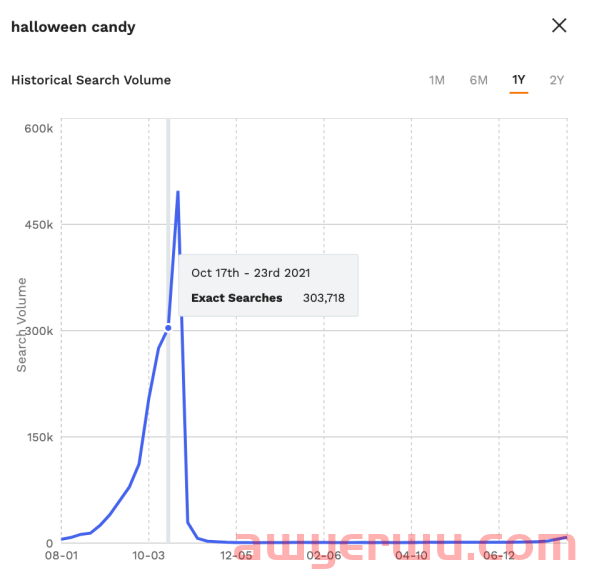Click the Search Volume axis title
594x580 pixels.
22,325
